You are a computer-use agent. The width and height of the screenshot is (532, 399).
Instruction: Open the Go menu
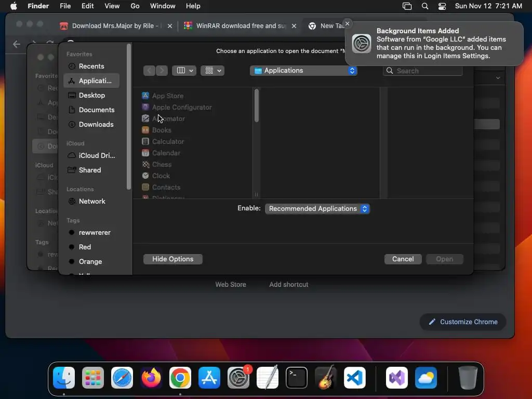click(135, 6)
